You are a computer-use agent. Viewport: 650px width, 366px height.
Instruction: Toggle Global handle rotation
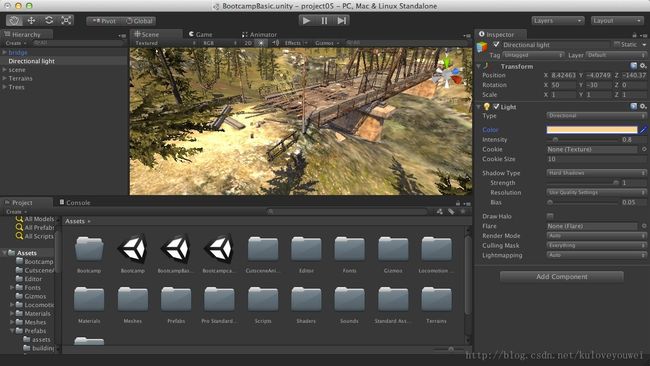click(139, 21)
